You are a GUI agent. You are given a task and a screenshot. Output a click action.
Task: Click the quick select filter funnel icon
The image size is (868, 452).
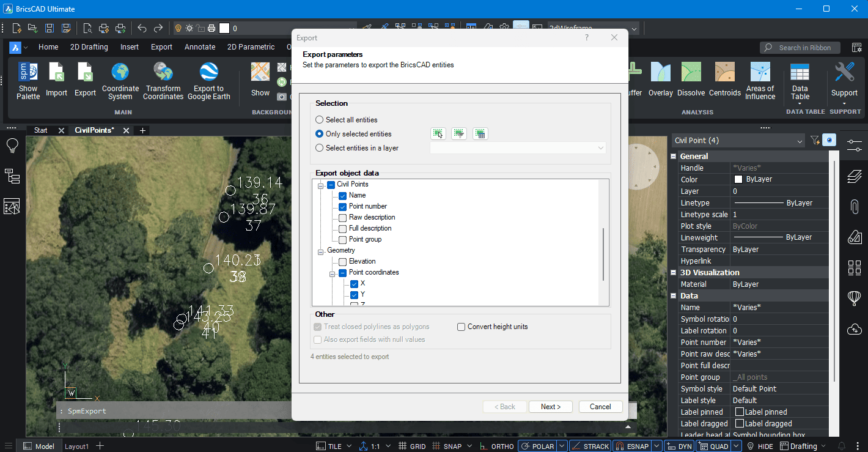[x=814, y=141]
